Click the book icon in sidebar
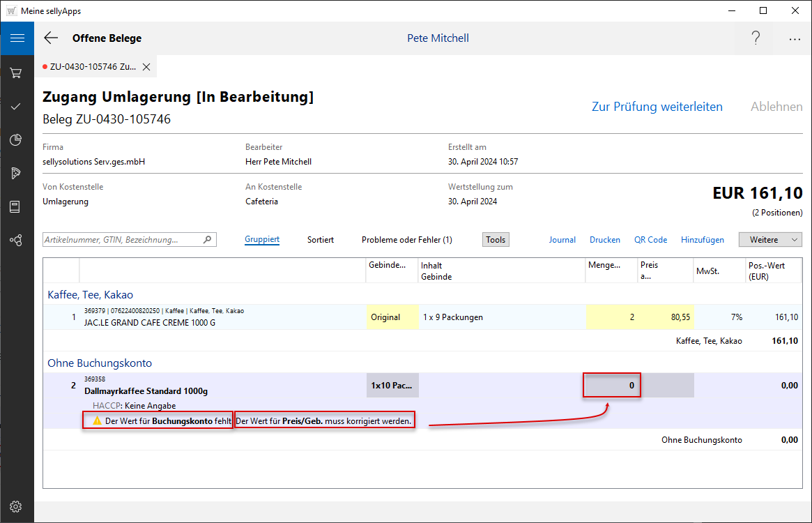 pos(16,206)
